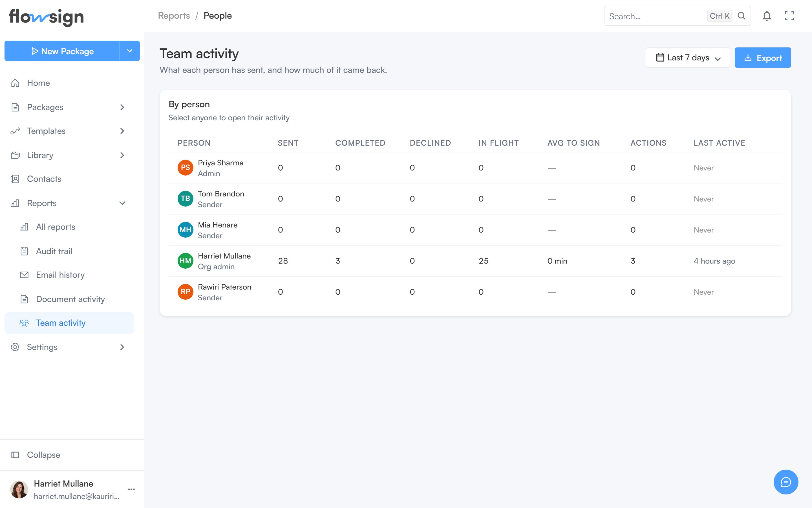Click Rawiri Paterson's RP avatar

coord(185,292)
